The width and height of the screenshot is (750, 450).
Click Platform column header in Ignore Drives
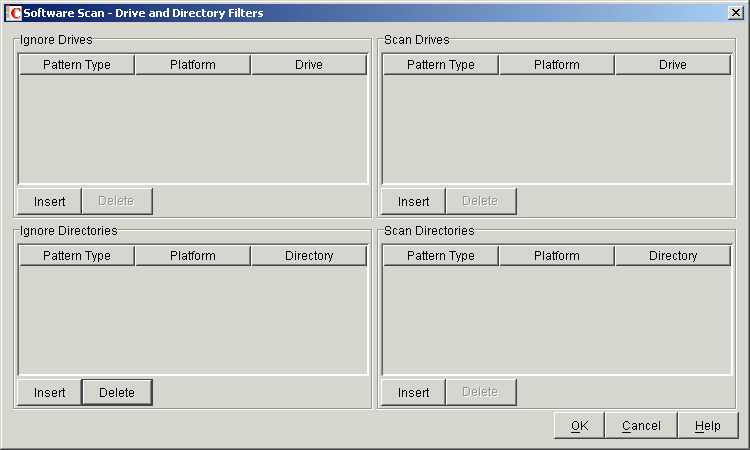pos(193,65)
